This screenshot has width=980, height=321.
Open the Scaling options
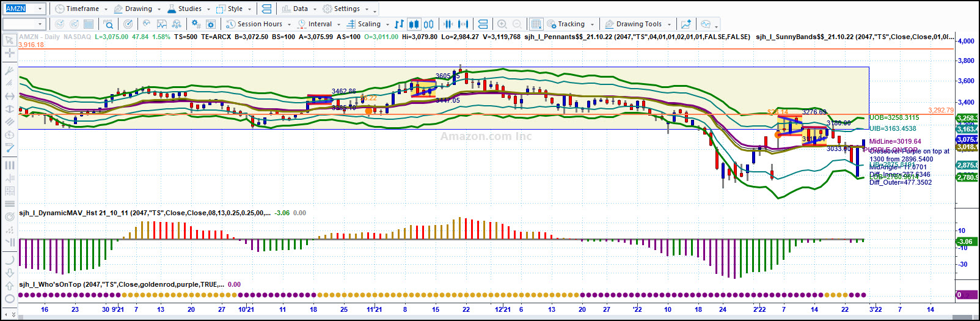tap(364, 24)
